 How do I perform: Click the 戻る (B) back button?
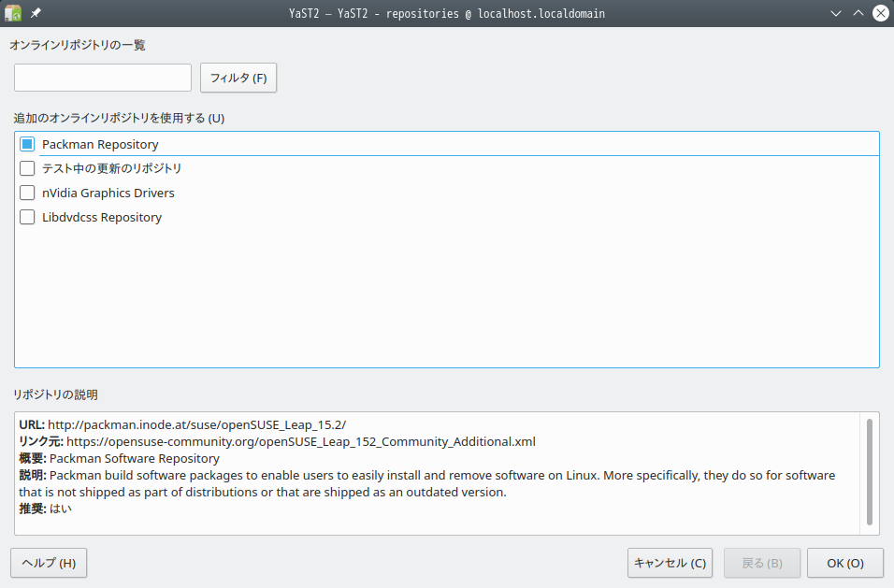click(x=762, y=563)
